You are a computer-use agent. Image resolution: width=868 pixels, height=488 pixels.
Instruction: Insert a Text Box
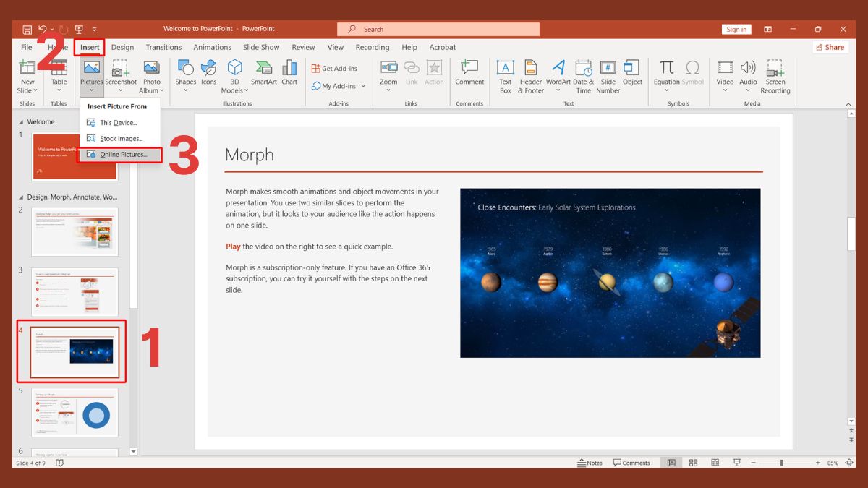click(x=505, y=76)
